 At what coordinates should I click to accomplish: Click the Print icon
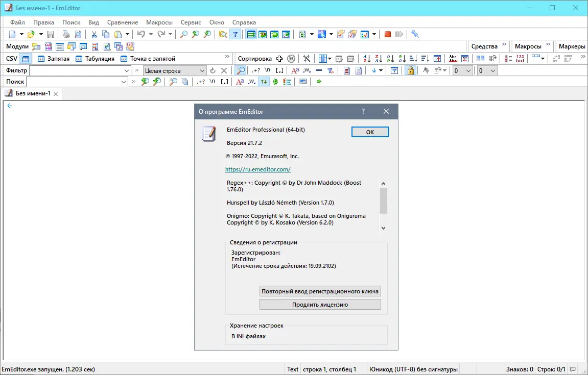pyautogui.click(x=66, y=35)
